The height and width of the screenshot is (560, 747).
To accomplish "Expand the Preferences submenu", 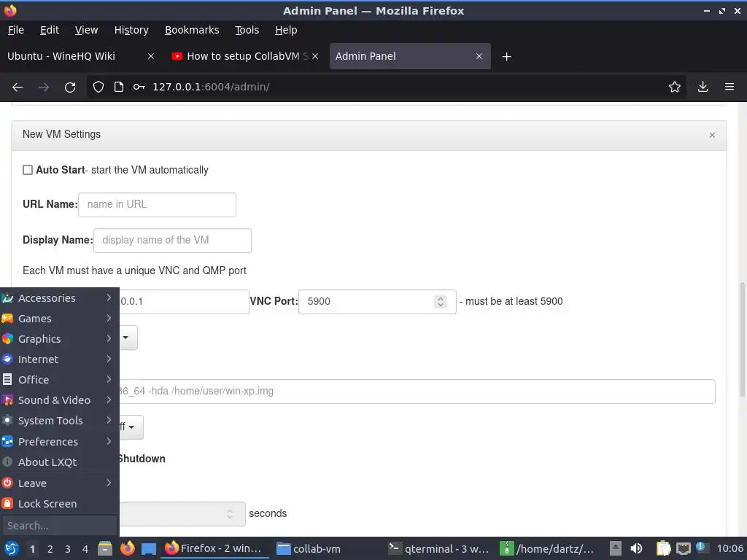I will pos(60,442).
